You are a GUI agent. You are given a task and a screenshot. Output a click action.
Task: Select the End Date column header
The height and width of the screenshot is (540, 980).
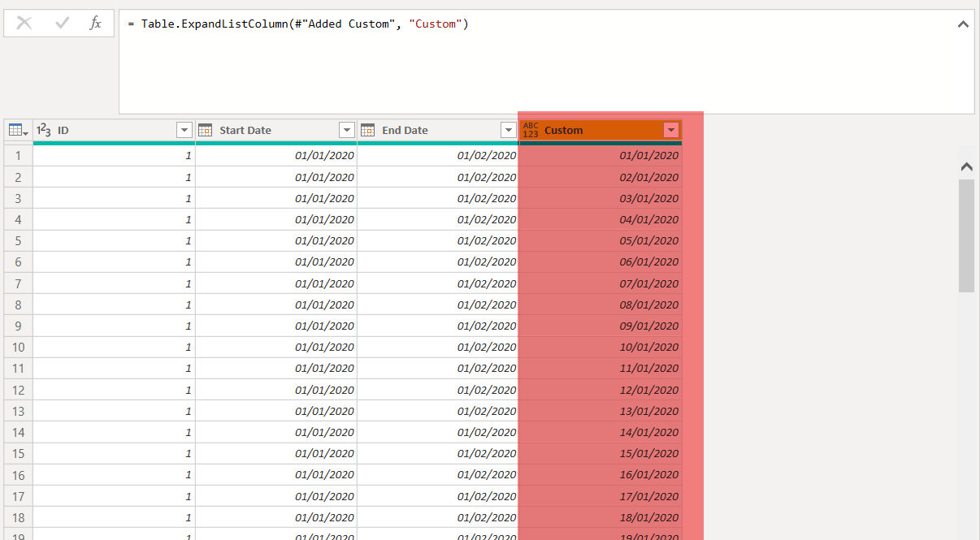click(x=438, y=130)
